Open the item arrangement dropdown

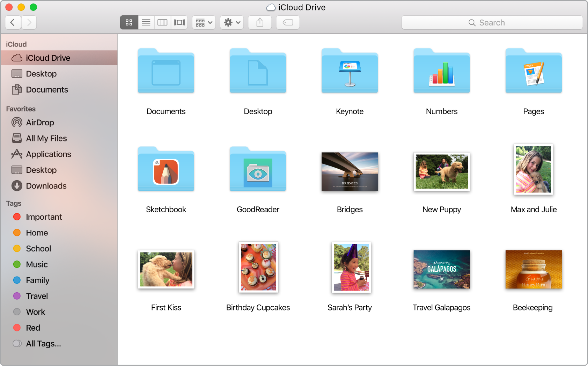pyautogui.click(x=204, y=23)
